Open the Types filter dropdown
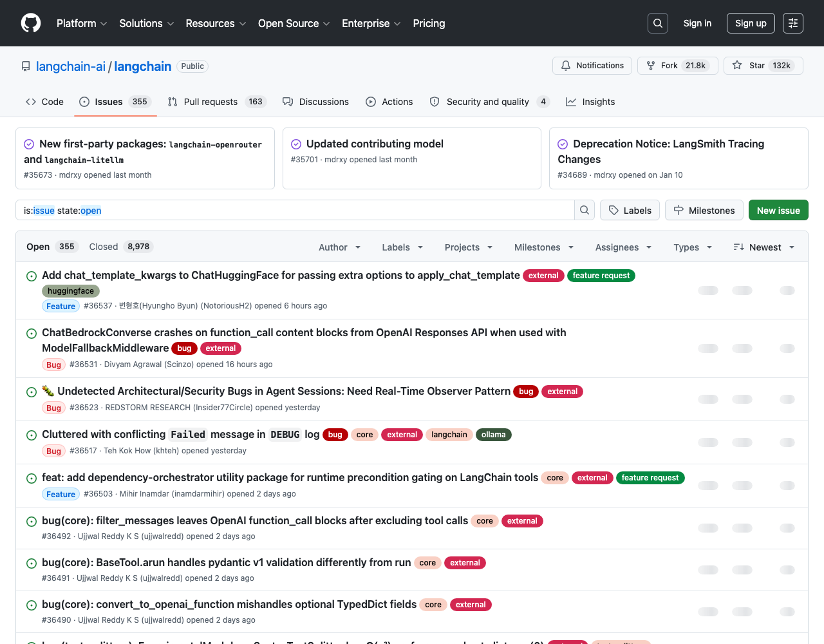The image size is (824, 644). (693, 247)
